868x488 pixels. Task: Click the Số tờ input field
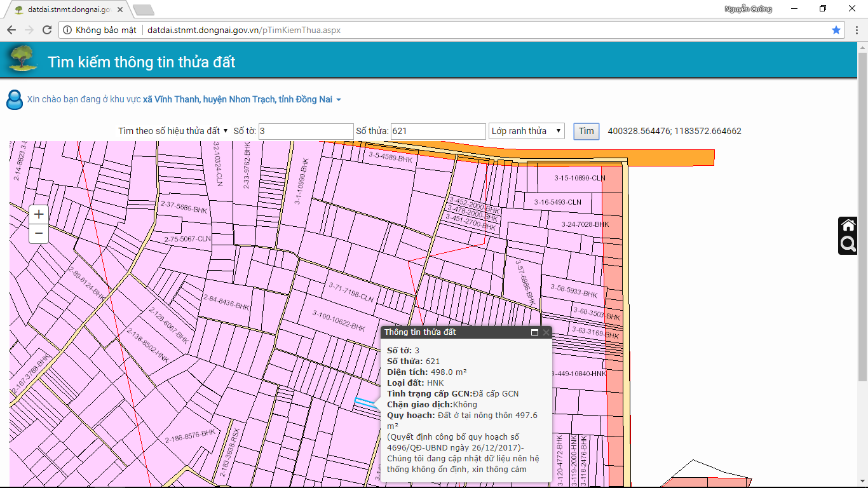pyautogui.click(x=306, y=131)
